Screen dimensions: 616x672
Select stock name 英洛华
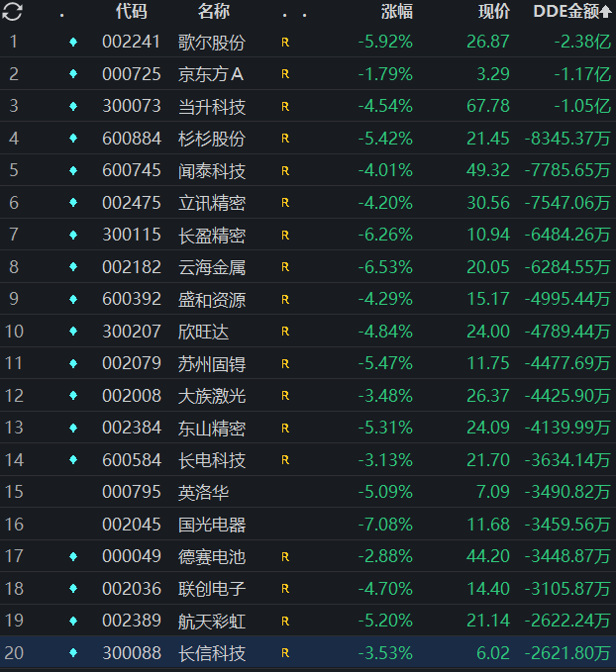[203, 493]
